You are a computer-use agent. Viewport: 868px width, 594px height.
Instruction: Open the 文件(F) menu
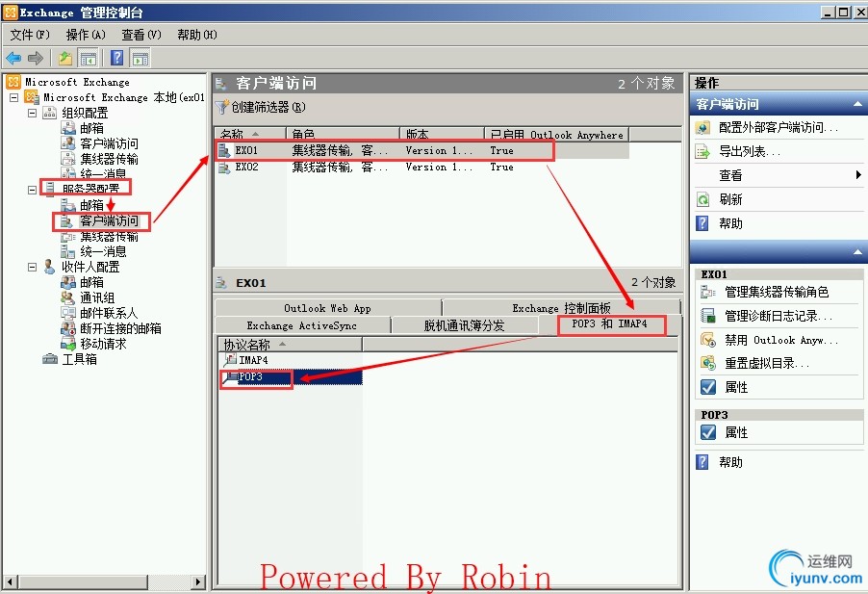pos(29,35)
